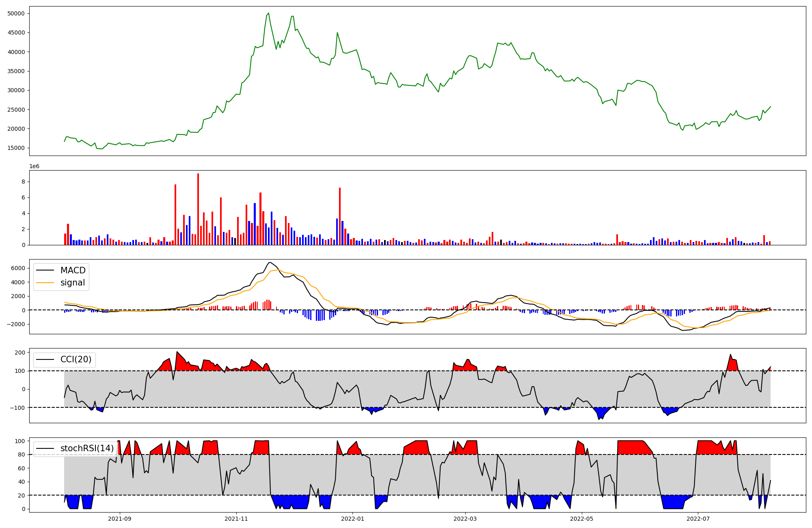Click the 2021-09 x-axis date label

click(120, 519)
